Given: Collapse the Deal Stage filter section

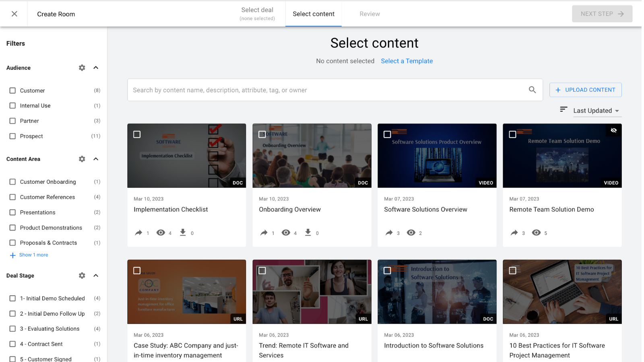Looking at the screenshot, I should coord(96,276).
